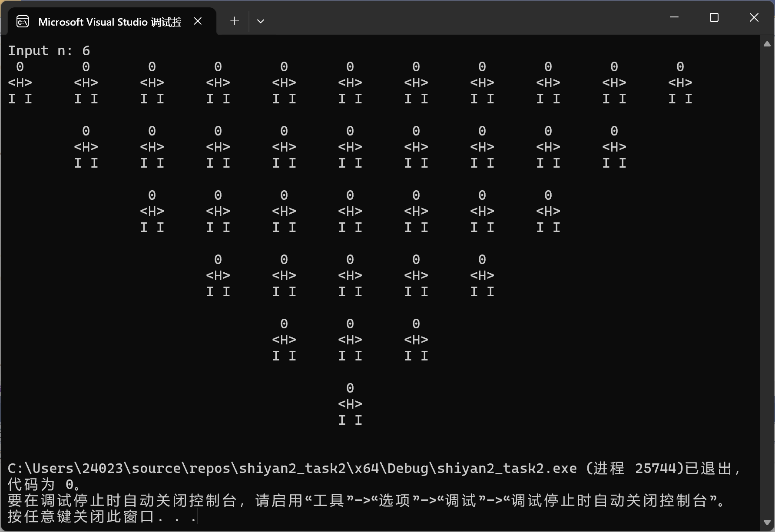Close the terminal window

754,17
